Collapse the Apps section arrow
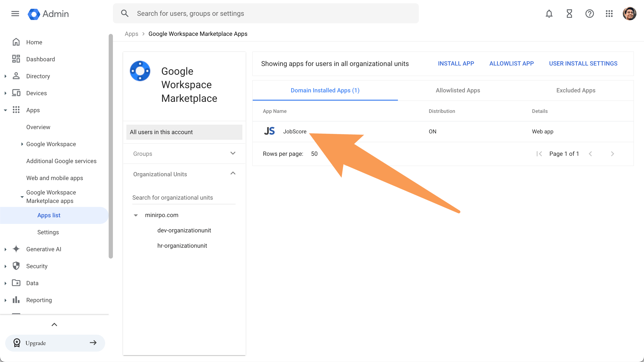This screenshot has height=362, width=644. [x=5, y=110]
